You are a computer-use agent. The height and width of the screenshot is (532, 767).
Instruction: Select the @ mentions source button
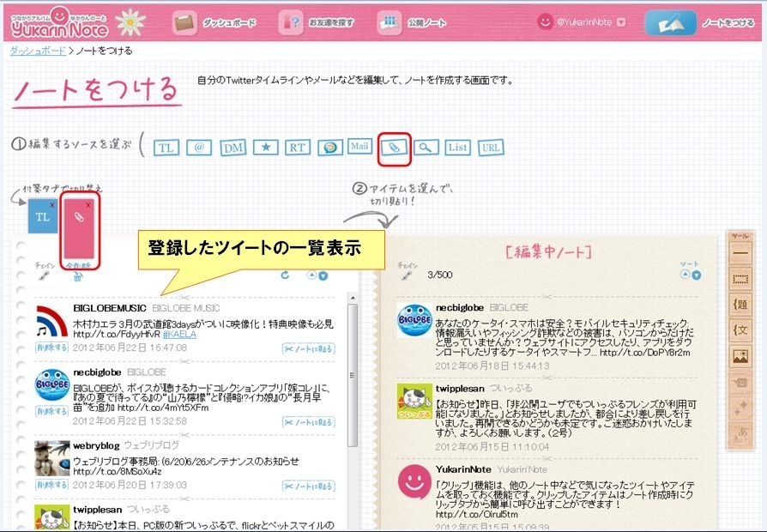199,148
